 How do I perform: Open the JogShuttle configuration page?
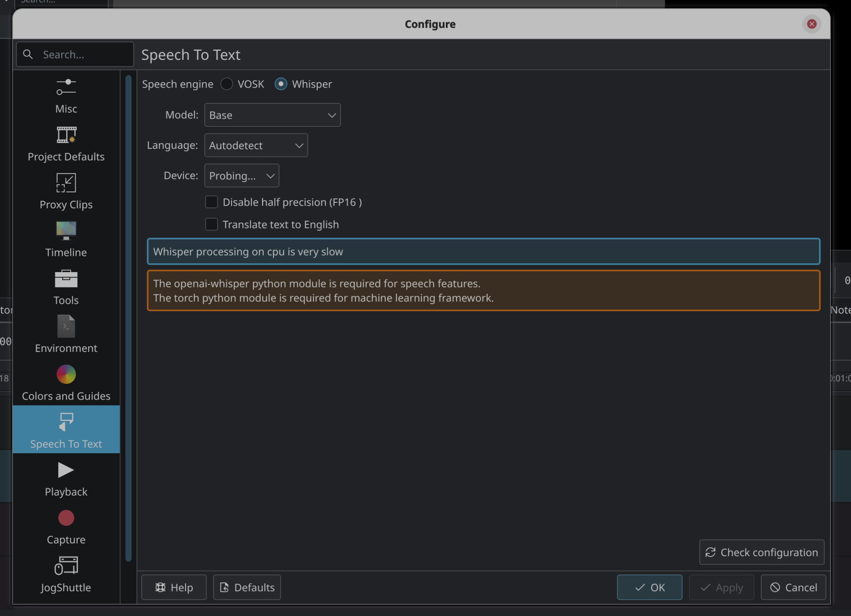pyautogui.click(x=66, y=574)
